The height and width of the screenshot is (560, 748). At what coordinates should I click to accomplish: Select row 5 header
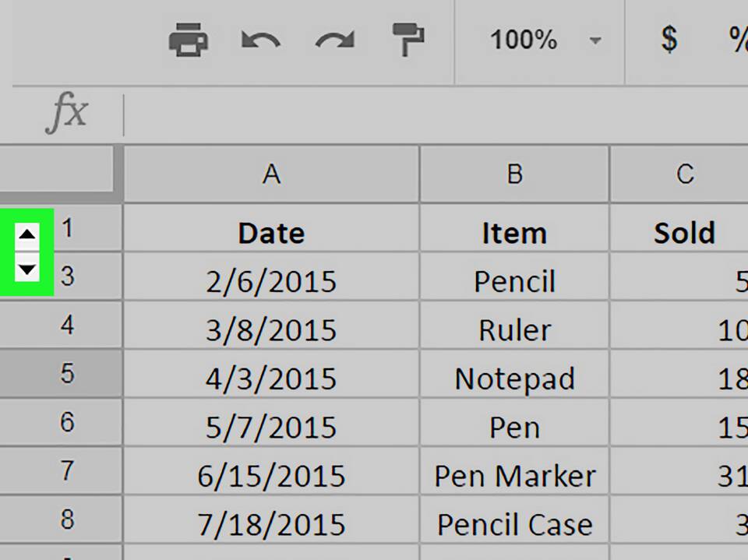(61, 373)
